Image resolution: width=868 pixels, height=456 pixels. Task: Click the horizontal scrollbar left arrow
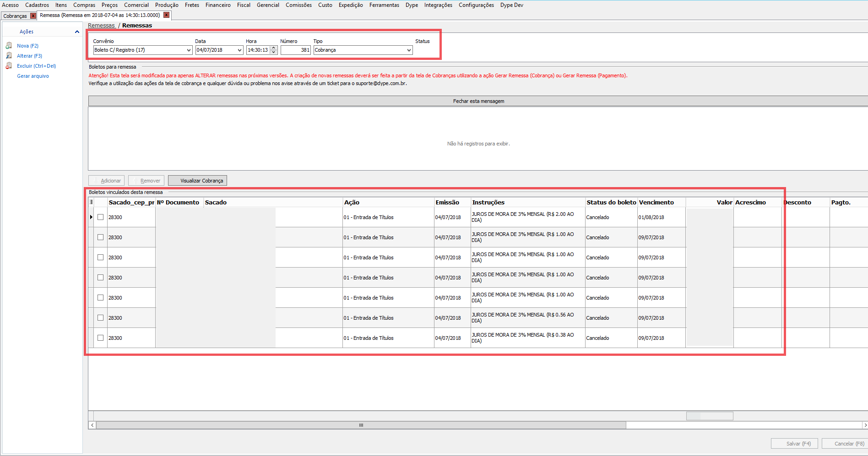click(x=92, y=425)
